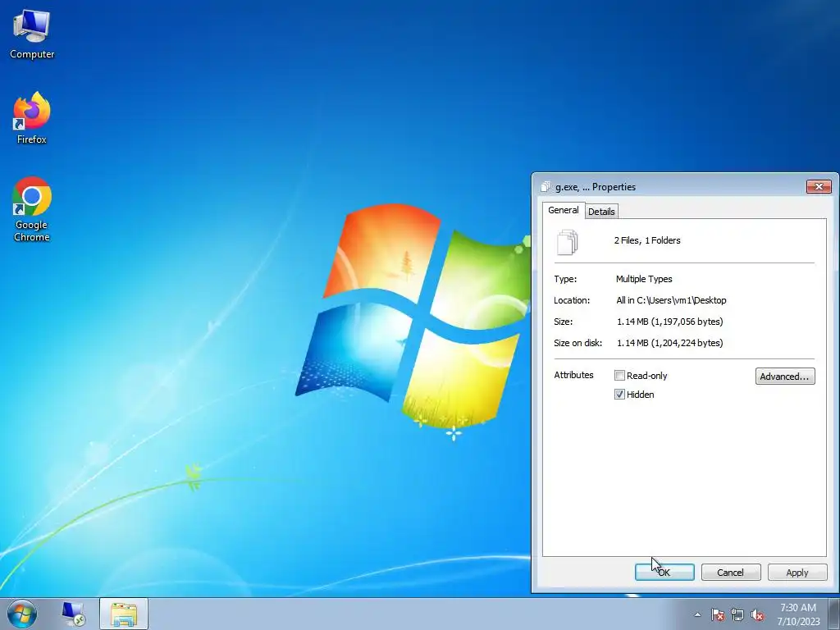Click size '1.14 MB (1,197,056 bytes)'
Viewport: 840px width, 630px height.
click(669, 322)
